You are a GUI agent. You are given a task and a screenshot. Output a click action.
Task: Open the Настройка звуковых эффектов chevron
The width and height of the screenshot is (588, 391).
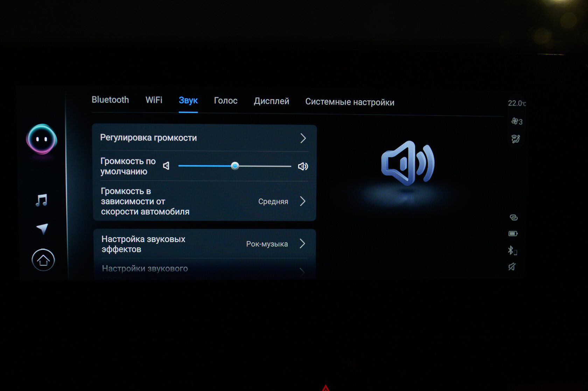click(302, 243)
